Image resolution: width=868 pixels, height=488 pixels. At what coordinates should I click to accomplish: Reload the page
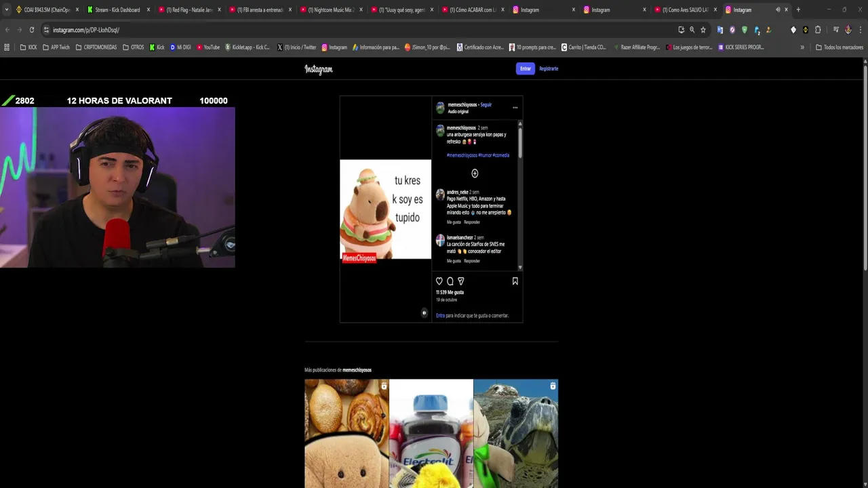31,30
